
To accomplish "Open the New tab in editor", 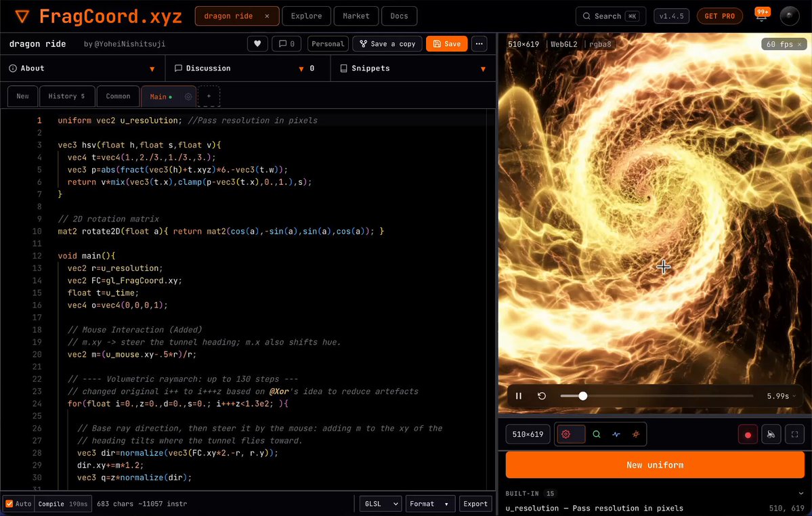I will click(x=23, y=96).
